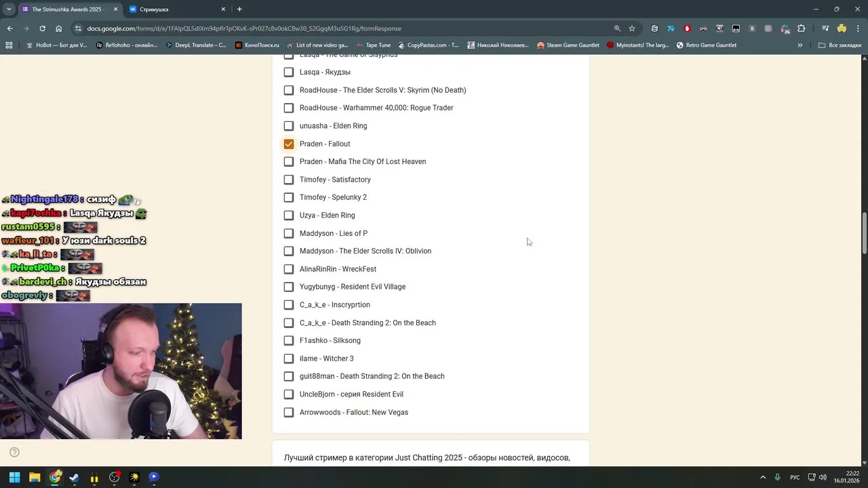Open the Myinstants bookmark
This screenshot has height=488, width=868.
click(637, 45)
